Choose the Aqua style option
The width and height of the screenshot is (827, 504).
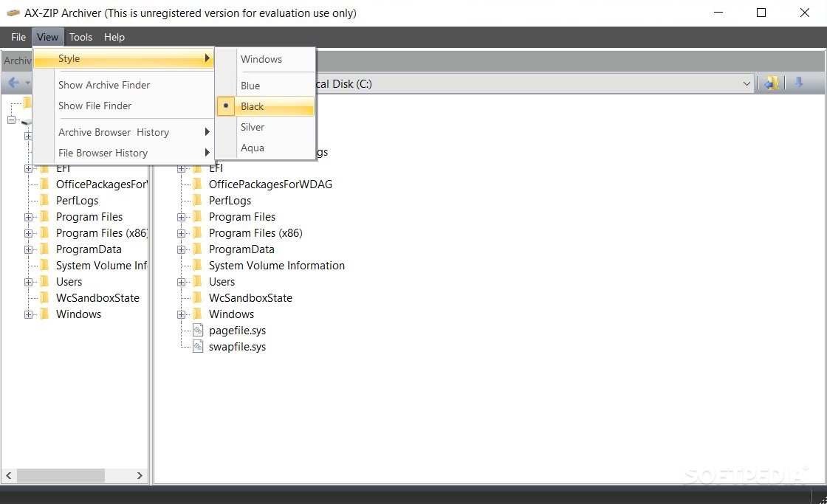click(265, 148)
